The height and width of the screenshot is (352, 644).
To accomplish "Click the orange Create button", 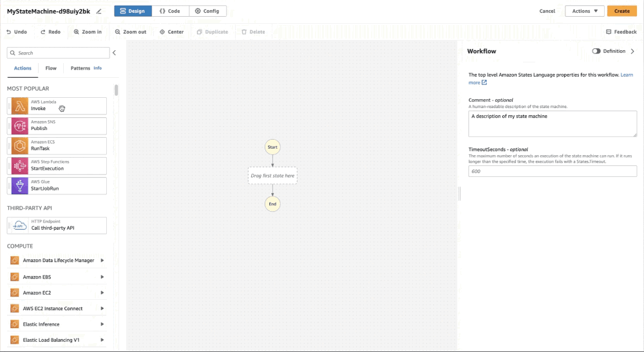I will 622,11.
